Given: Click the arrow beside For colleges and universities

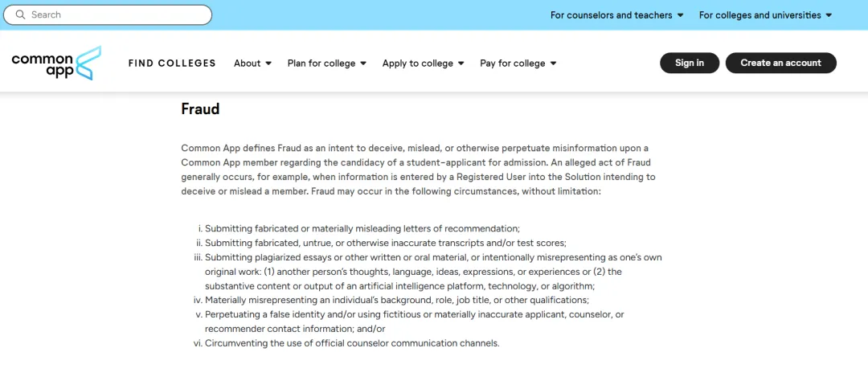Looking at the screenshot, I should tap(829, 15).
